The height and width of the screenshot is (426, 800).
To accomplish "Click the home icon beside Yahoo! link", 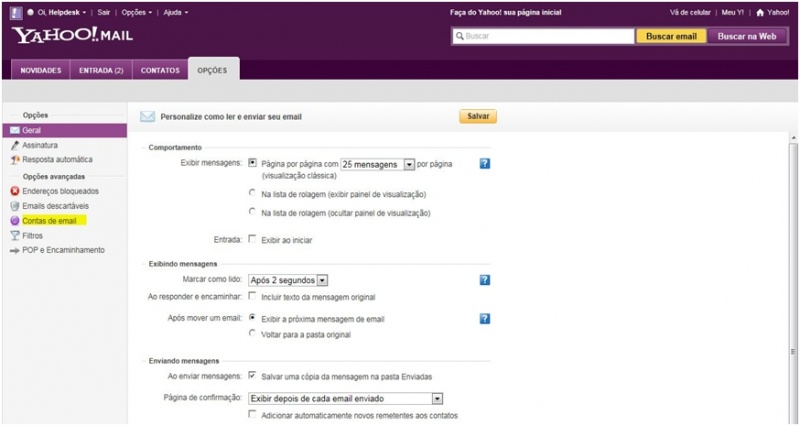I will coord(760,13).
